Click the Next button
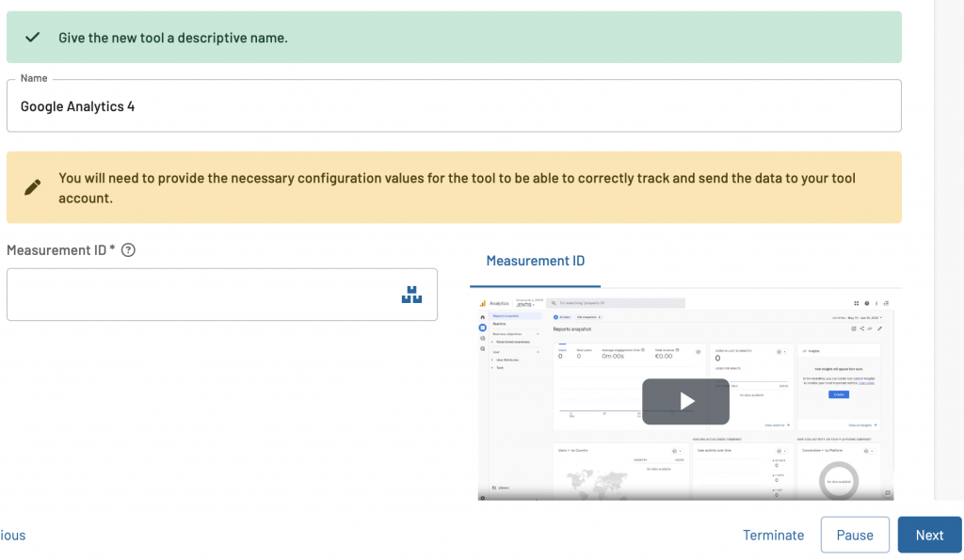Viewport: 964px width, 560px height. coord(929,535)
